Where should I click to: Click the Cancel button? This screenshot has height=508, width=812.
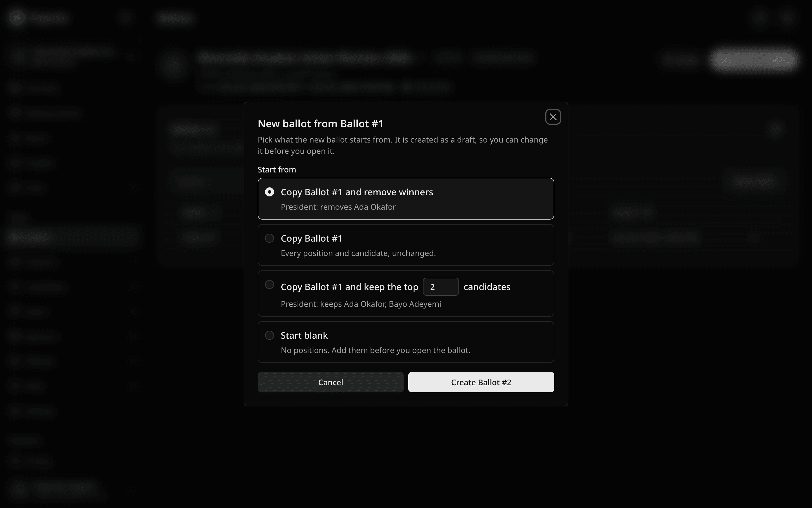[330, 382]
